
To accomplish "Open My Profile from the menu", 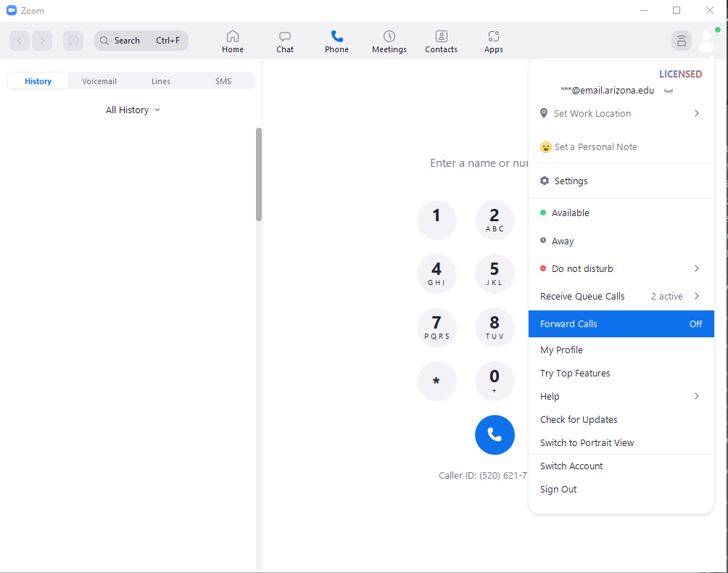I will (x=621, y=350).
